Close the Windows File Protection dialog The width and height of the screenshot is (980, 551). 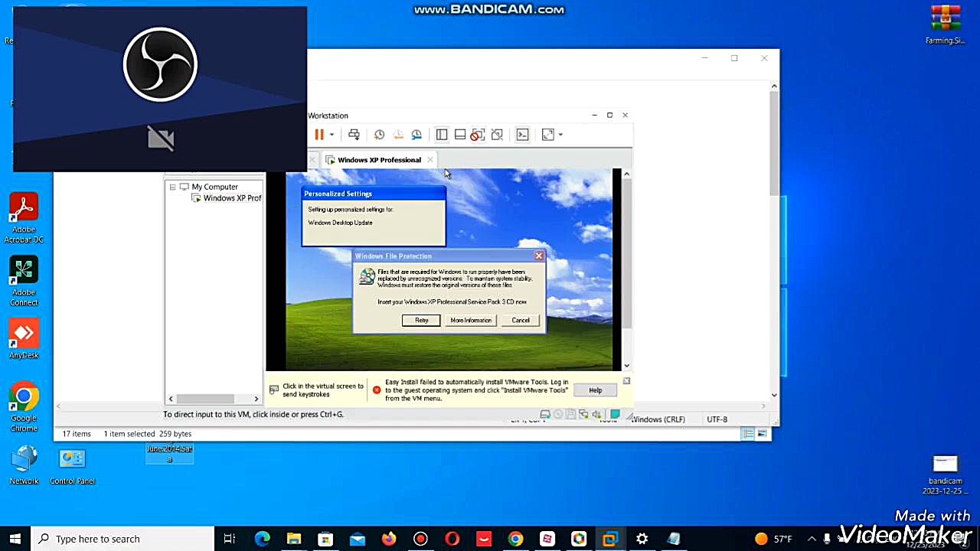point(539,256)
